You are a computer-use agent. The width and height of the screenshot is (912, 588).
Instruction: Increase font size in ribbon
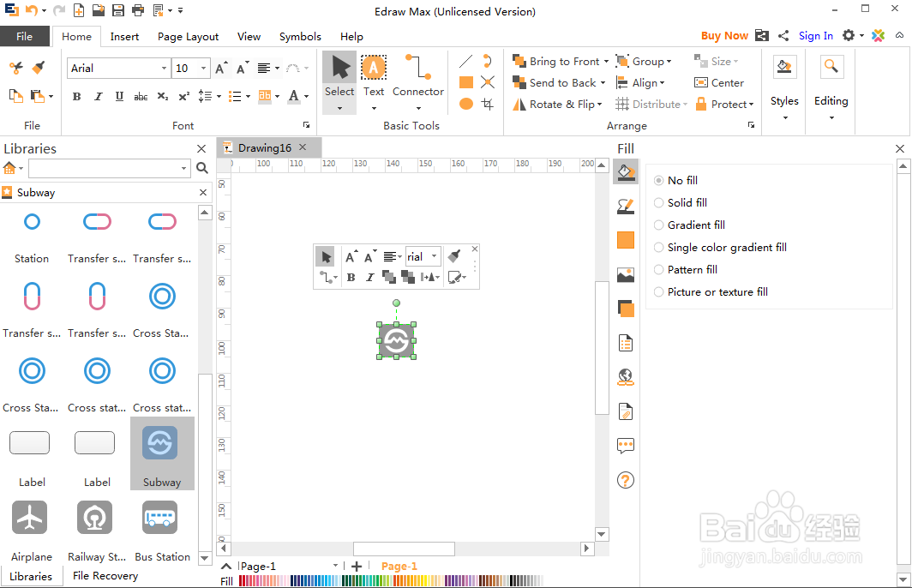click(x=221, y=68)
